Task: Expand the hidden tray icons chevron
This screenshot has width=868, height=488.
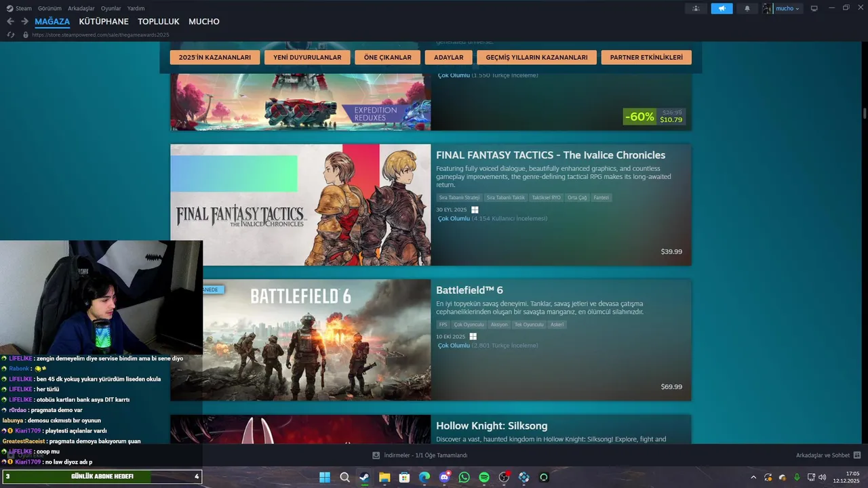Action: (753, 477)
